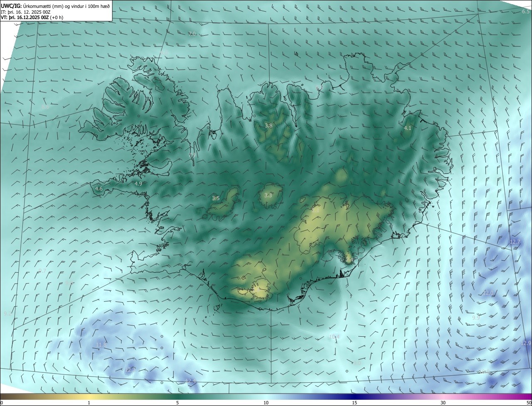Click the 50 tick on color scale
The height and width of the screenshot is (406, 532).
pos(529,403)
